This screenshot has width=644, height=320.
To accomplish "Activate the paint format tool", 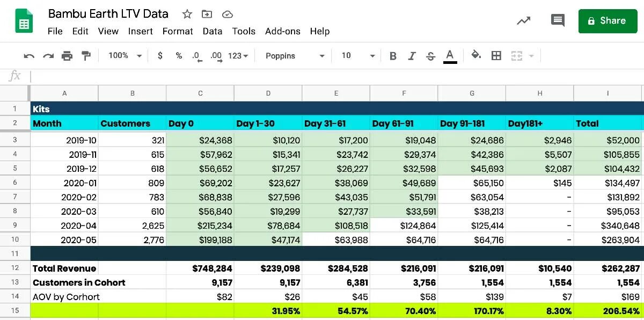I will 86,56.
